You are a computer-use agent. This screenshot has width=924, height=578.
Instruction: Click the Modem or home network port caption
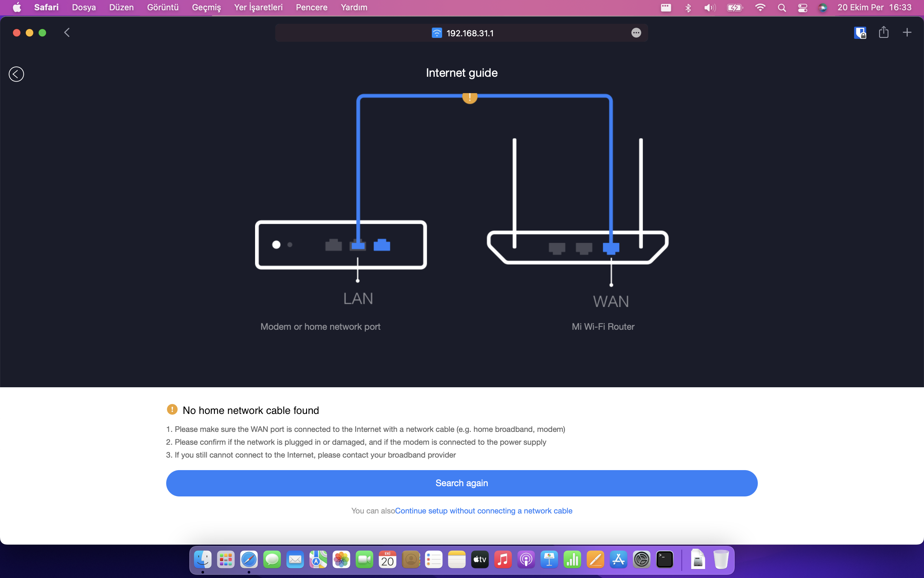(320, 327)
